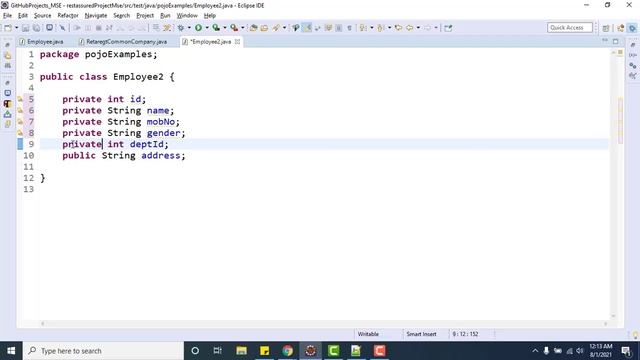The width and height of the screenshot is (640, 360).
Task: Minimize the editor area
Action: [x=605, y=41]
